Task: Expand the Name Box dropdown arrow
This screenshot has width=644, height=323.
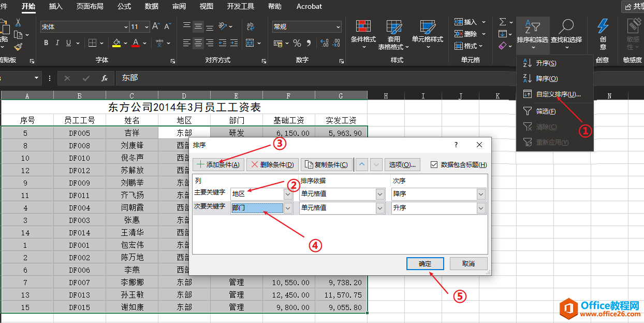Action: (x=37, y=78)
